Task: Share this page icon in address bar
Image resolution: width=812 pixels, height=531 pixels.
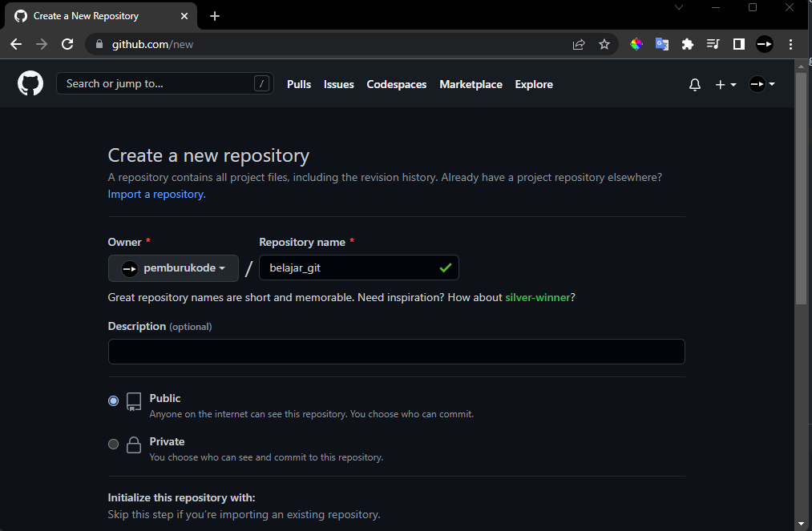Action: coord(579,45)
